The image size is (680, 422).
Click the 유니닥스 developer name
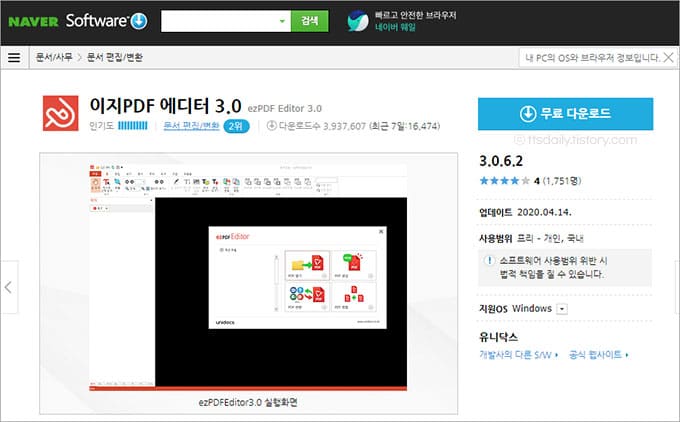pos(498,337)
